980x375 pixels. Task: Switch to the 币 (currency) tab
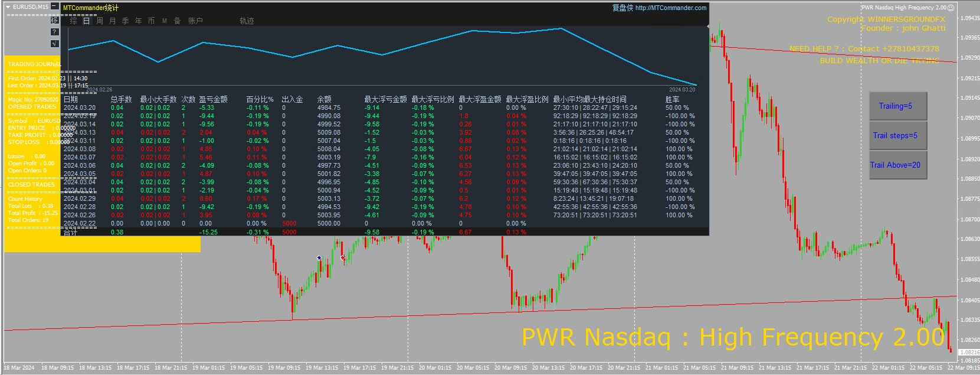[152, 21]
